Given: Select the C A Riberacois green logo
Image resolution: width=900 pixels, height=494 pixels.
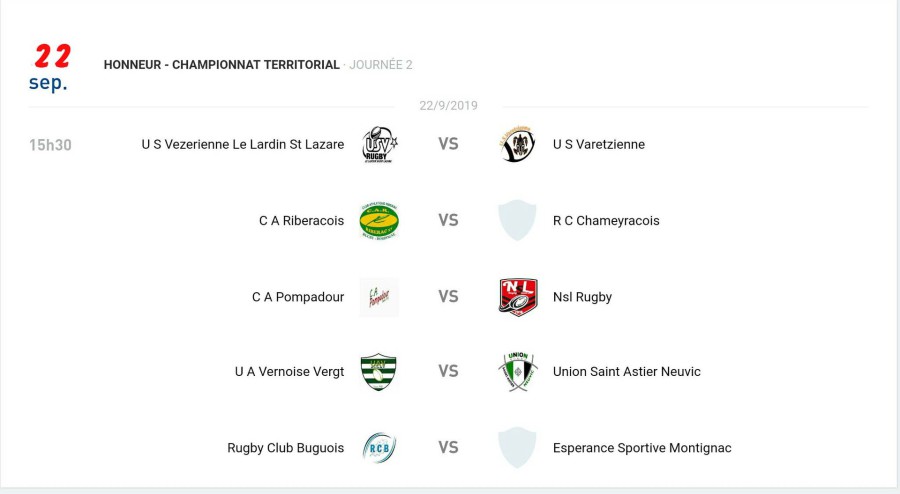Looking at the screenshot, I should click(x=379, y=221).
